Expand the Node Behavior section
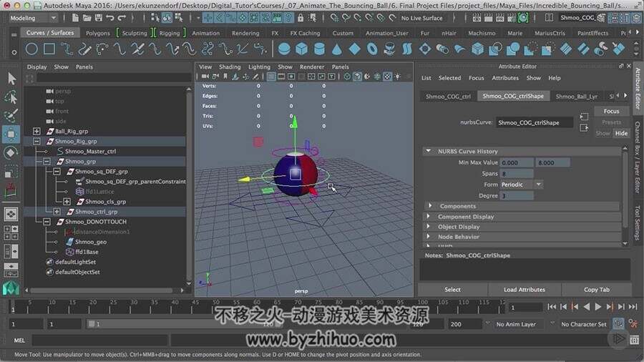 click(x=429, y=237)
